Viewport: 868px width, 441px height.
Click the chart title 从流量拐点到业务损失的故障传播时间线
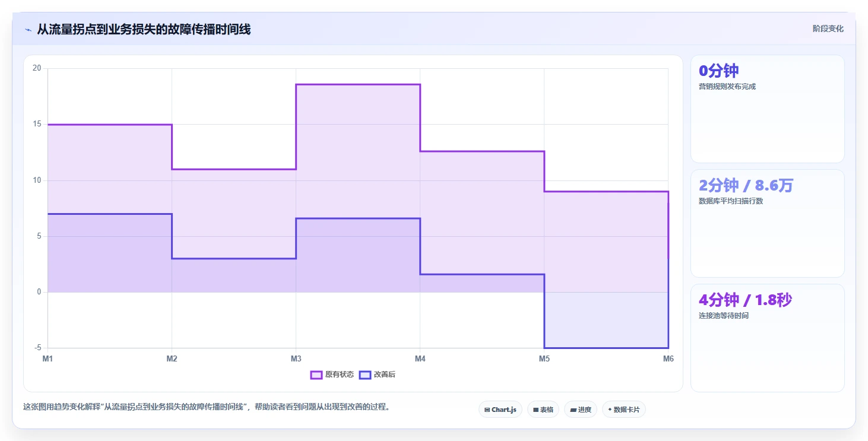(144, 29)
